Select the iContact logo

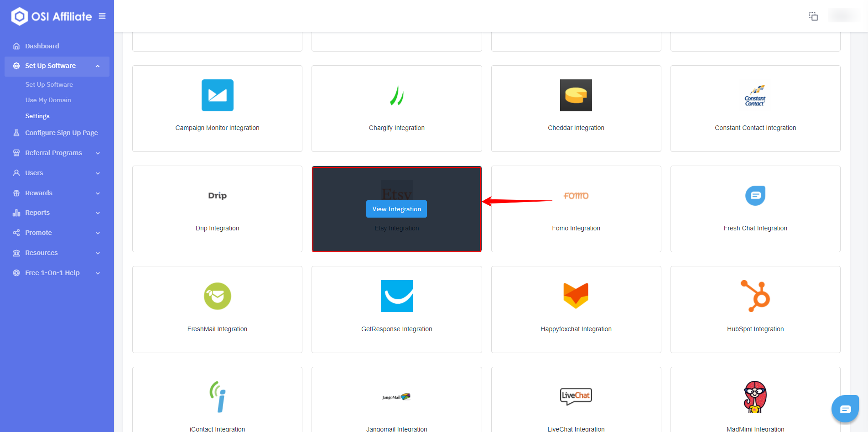pos(218,397)
